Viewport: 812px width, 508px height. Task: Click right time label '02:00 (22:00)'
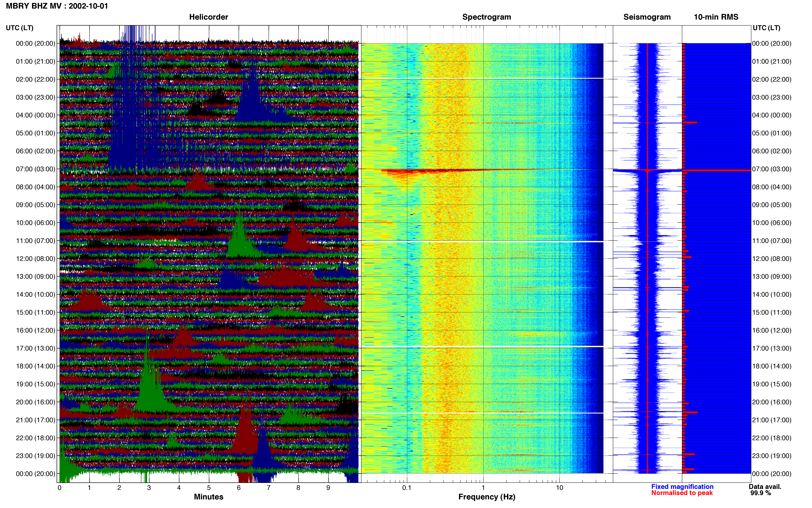click(x=771, y=79)
